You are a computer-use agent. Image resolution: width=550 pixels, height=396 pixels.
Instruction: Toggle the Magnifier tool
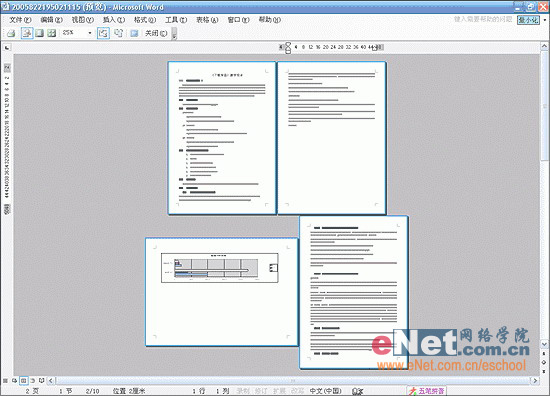pyautogui.click(x=27, y=33)
